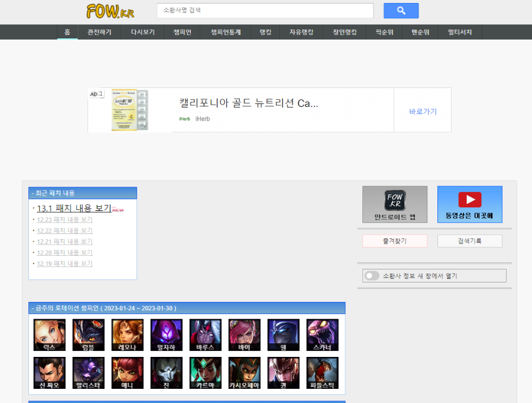Select the 랭킹 menu item
This screenshot has height=403, width=532.
(x=265, y=32)
